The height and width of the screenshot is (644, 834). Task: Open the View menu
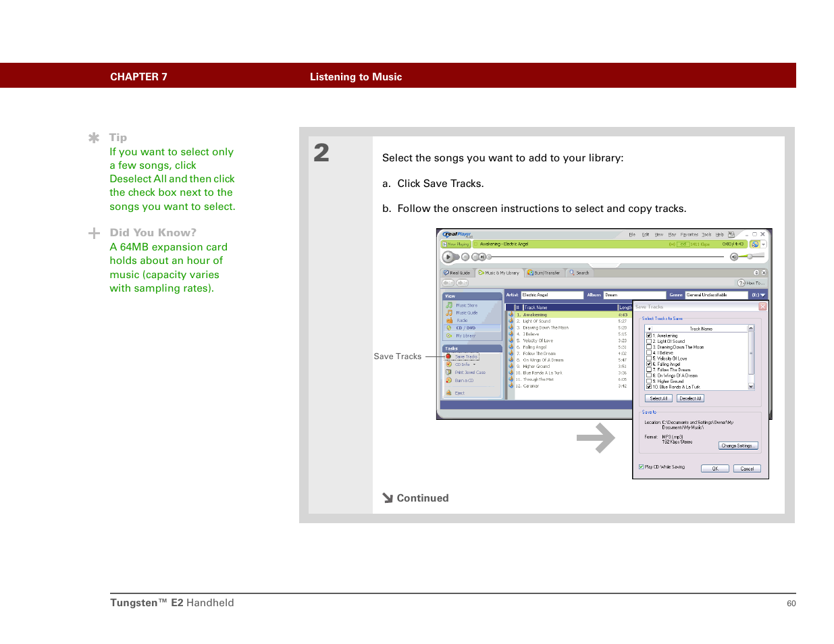(x=659, y=234)
